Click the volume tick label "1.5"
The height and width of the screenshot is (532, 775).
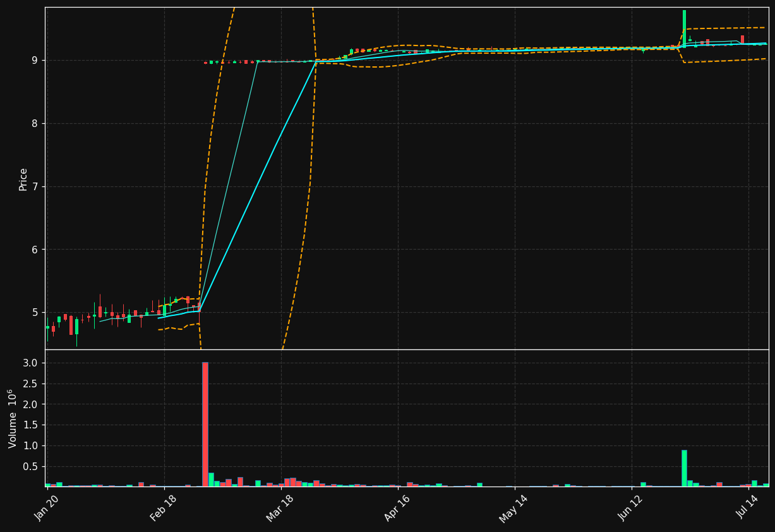[31, 425]
